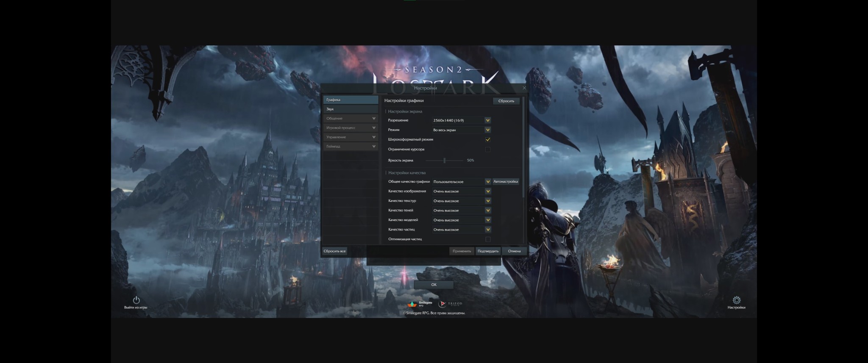
Task: Click the Подтвердить button
Action: coord(488,251)
